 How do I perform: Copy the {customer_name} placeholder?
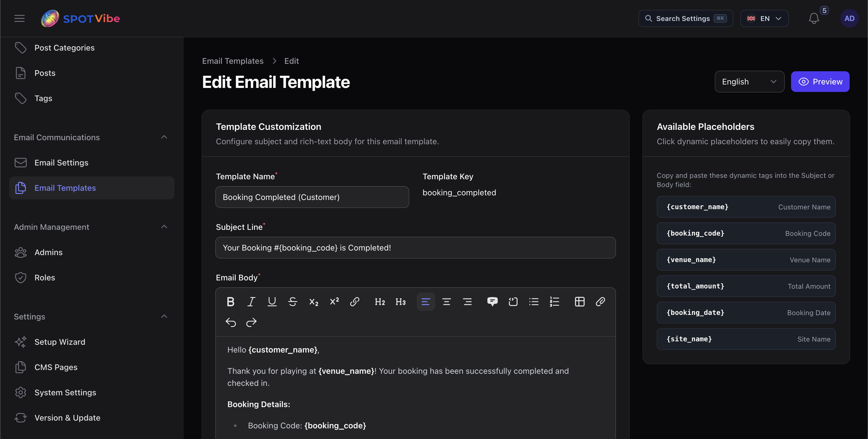746,207
